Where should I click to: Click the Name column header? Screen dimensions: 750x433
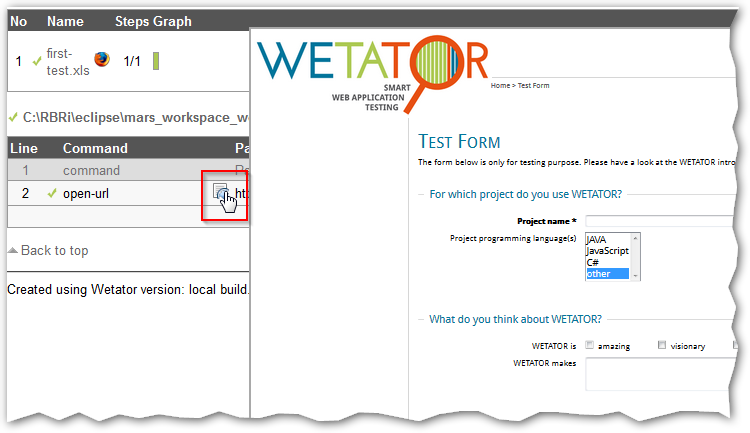coord(65,22)
